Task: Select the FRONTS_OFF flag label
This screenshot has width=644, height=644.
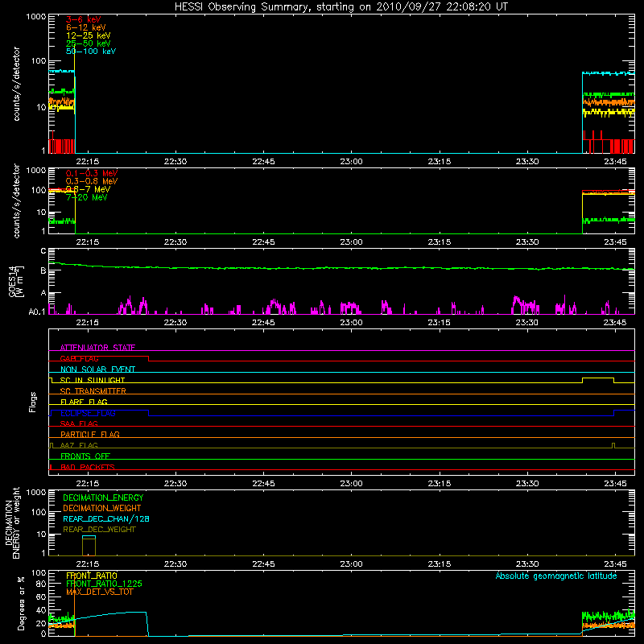Action: (x=85, y=456)
